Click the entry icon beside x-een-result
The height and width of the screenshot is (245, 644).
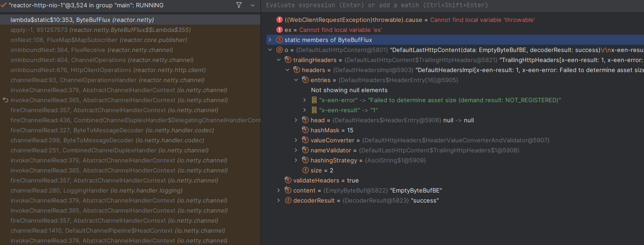point(314,110)
